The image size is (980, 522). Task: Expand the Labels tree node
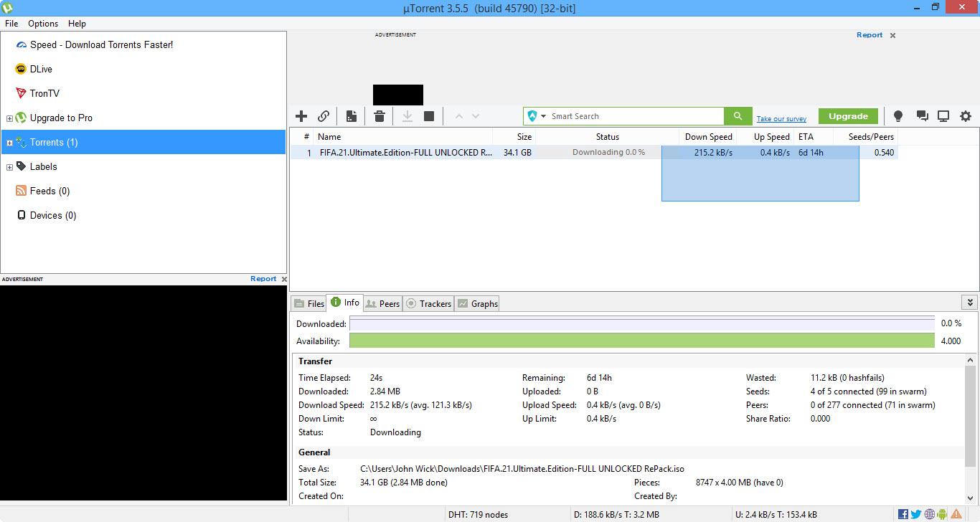[9, 167]
